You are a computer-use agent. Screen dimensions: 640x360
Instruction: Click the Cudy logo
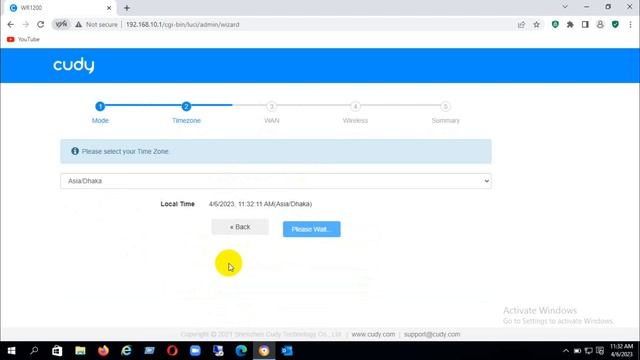tap(73, 65)
